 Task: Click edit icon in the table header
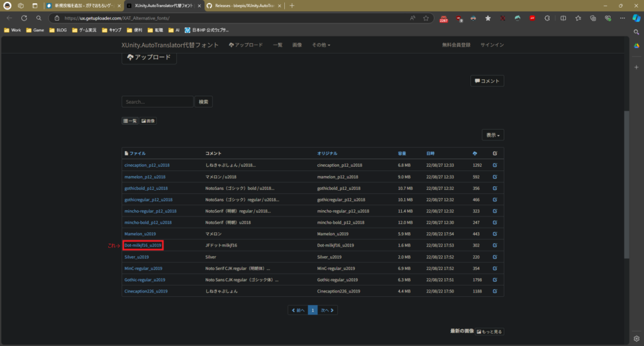click(495, 153)
